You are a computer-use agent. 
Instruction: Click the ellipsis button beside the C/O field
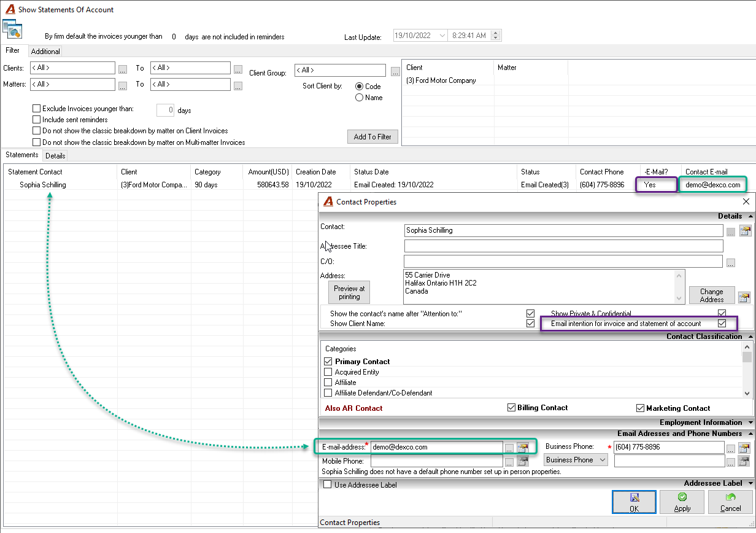pyautogui.click(x=731, y=263)
